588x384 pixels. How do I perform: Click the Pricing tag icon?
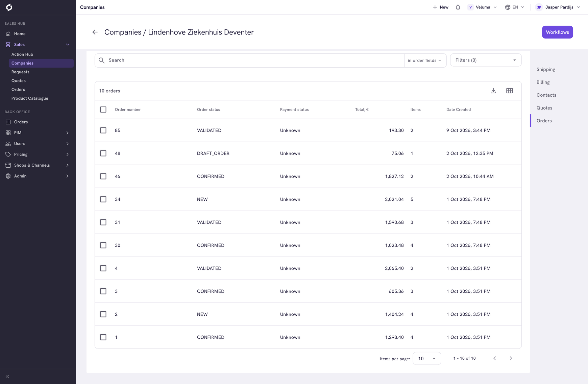(8, 154)
